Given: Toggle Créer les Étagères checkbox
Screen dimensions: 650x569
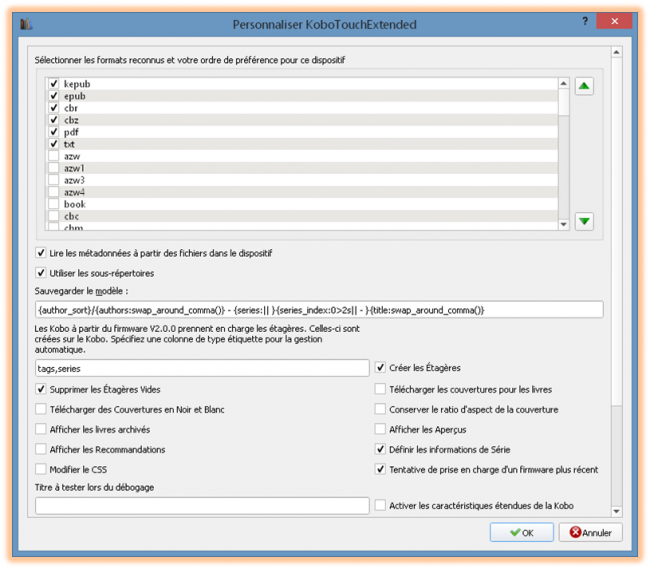Looking at the screenshot, I should point(380,368).
